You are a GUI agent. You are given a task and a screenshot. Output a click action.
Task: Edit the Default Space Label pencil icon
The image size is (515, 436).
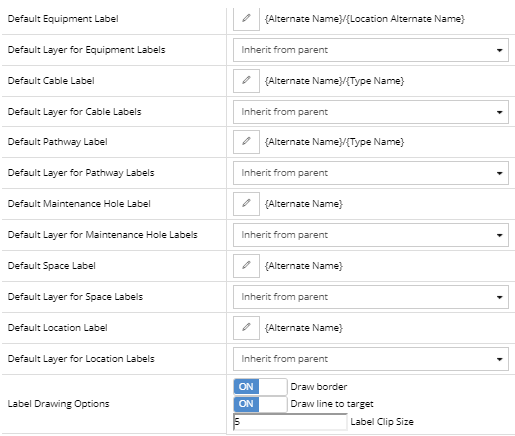(246, 266)
